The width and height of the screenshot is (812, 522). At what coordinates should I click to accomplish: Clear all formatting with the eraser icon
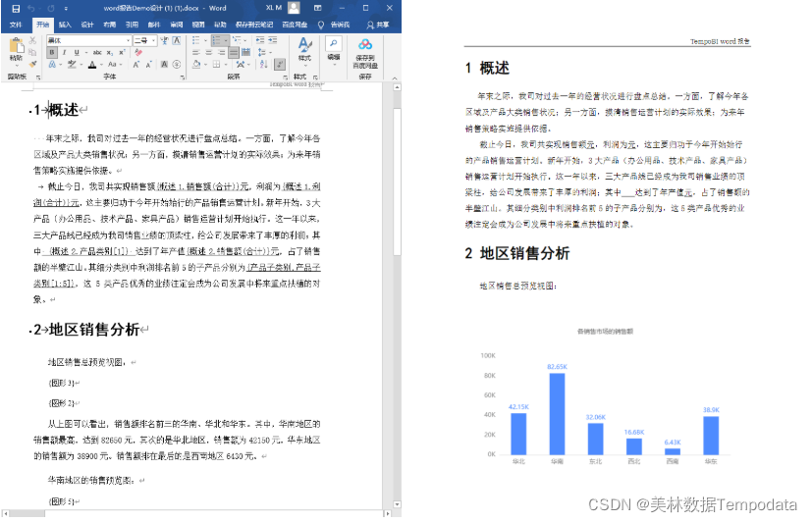point(138,52)
